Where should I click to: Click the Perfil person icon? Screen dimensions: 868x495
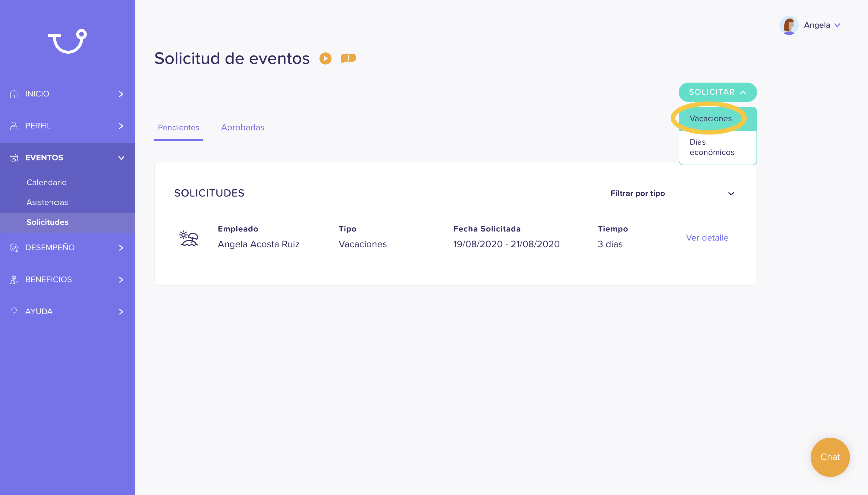click(14, 126)
